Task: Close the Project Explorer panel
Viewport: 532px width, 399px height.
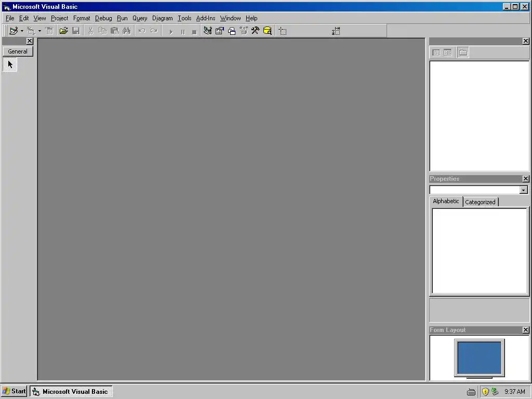Action: coord(526,41)
